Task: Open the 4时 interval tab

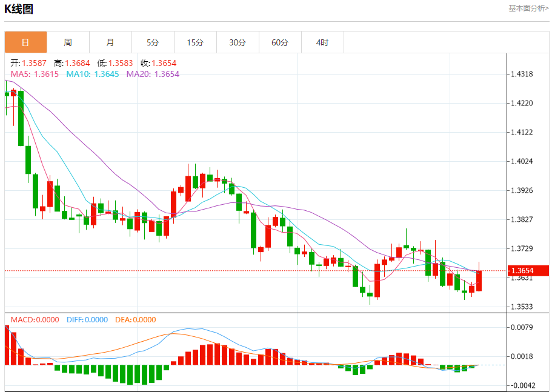Action: [x=322, y=42]
